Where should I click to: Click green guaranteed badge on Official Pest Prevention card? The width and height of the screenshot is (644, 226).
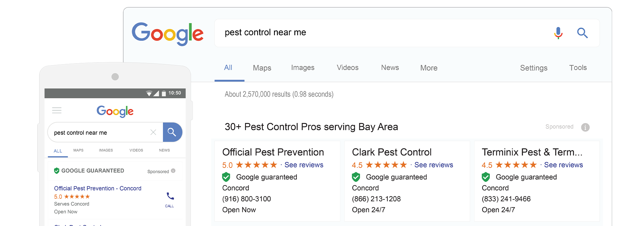pyautogui.click(x=226, y=177)
